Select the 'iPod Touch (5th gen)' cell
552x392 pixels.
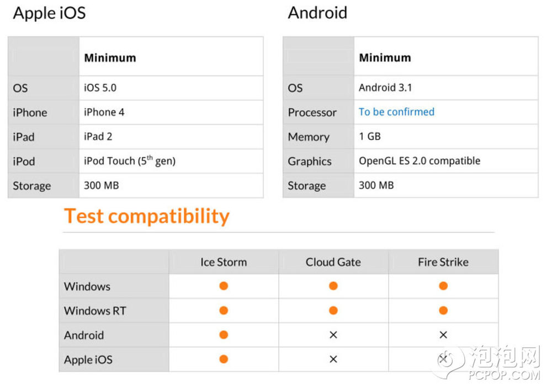click(x=171, y=161)
